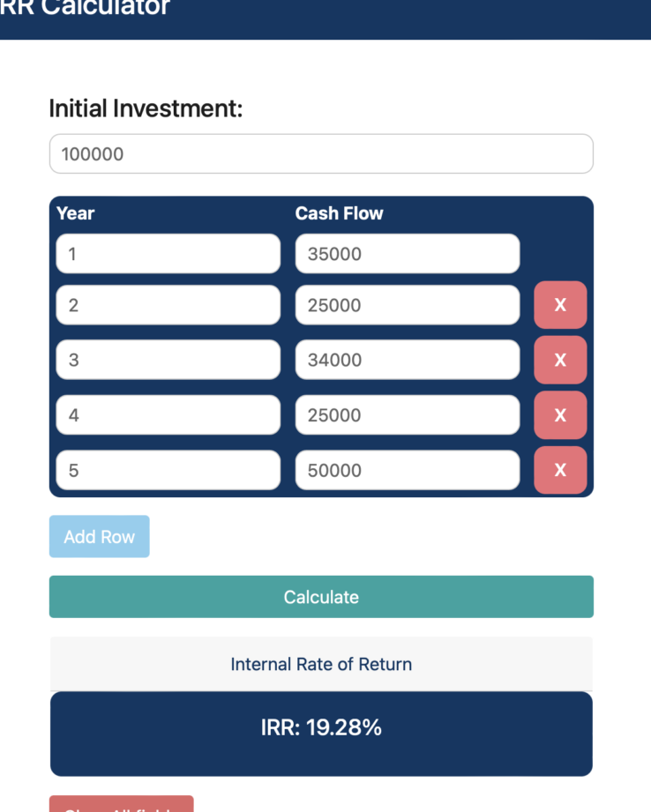The width and height of the screenshot is (651, 812).
Task: Click the year 2 input field
Action: point(168,304)
